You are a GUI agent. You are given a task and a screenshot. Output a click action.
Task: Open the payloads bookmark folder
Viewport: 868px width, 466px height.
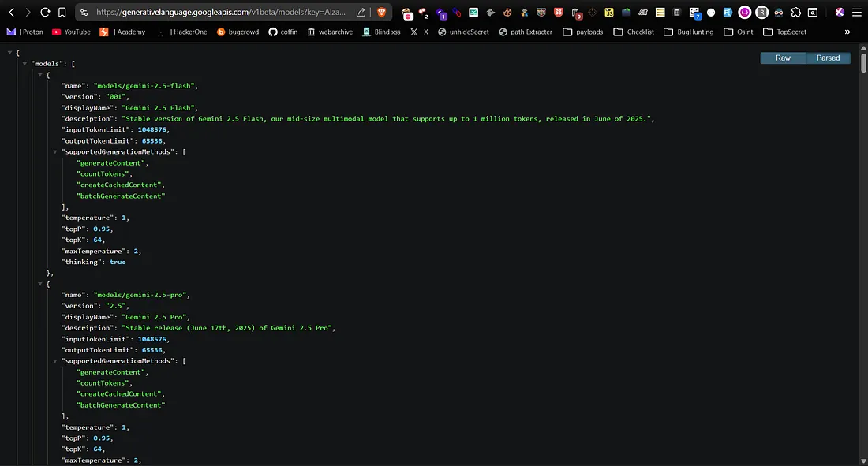click(x=583, y=32)
